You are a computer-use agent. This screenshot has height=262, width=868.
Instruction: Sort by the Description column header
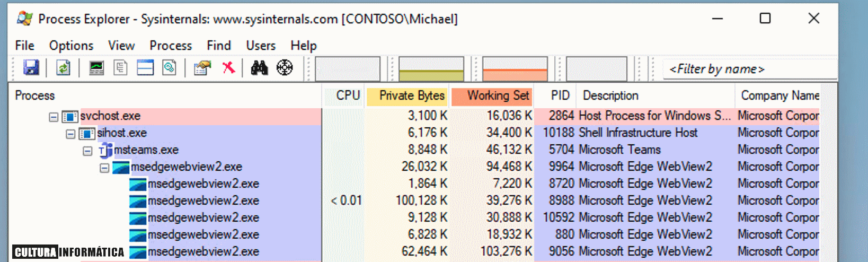pos(656,95)
